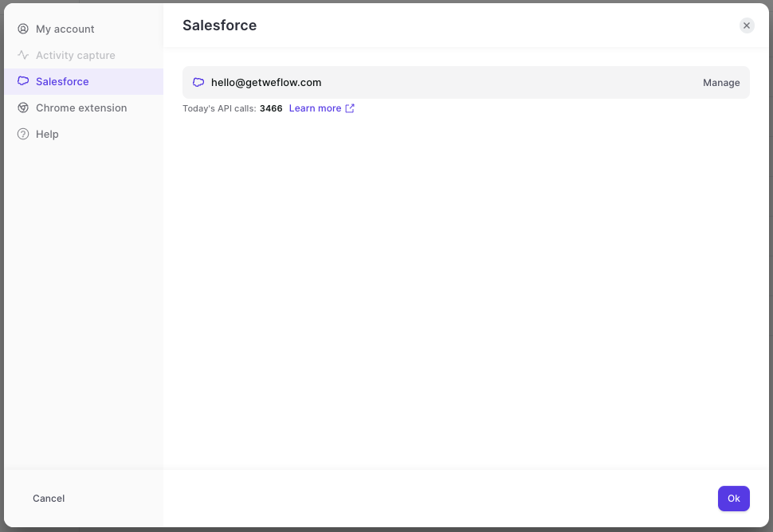Select the Salesforce sidebar item
This screenshot has width=773, height=532.
pos(84,81)
